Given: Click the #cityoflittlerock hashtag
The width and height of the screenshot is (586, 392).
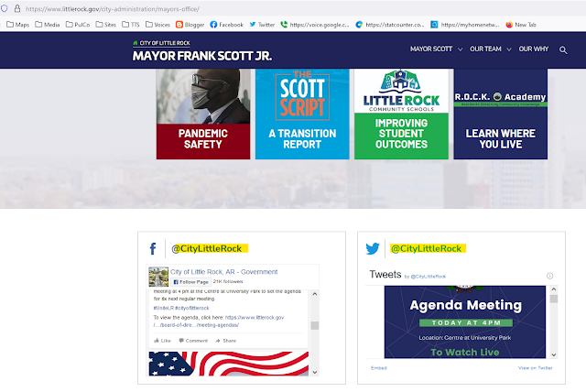Looking at the screenshot, I should pos(192,308).
